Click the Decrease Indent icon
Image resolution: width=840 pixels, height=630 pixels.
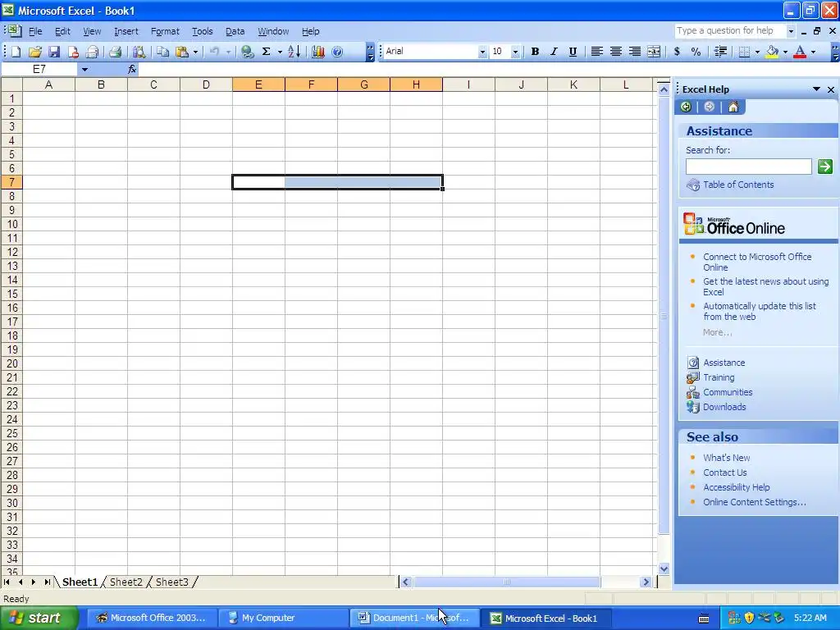tap(720, 52)
